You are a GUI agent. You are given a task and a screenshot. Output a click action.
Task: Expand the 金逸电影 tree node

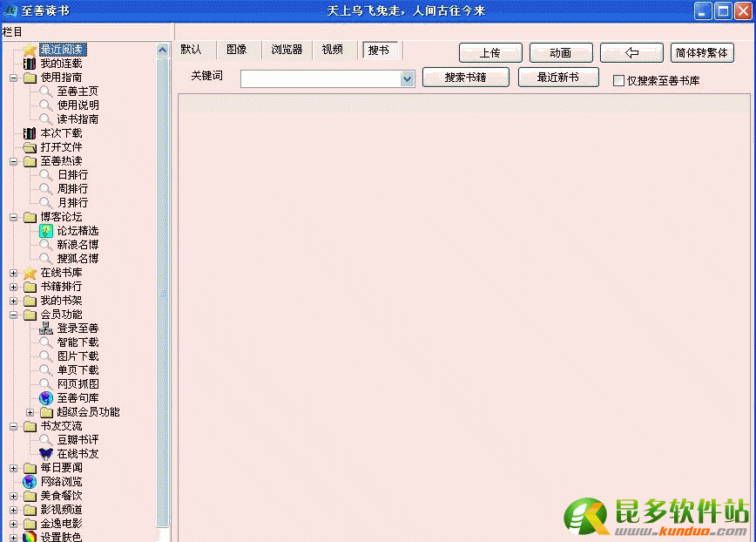pos(14,525)
